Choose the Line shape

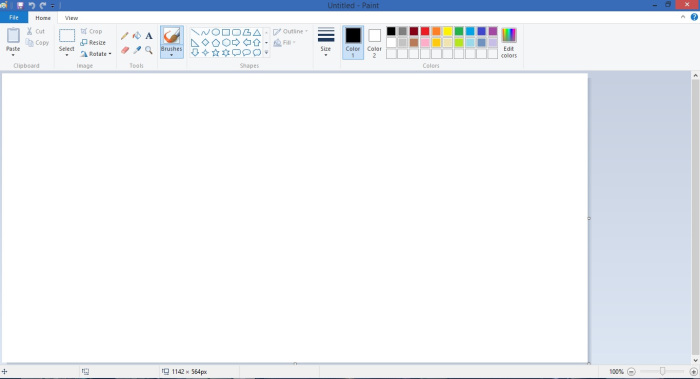(195, 32)
